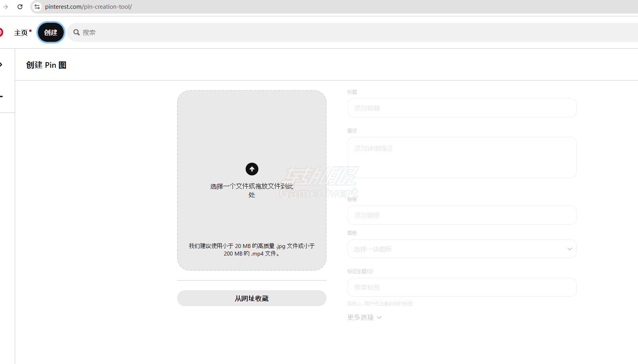
Task: Expand the left sidebar with chevron arrow
Action: point(2,65)
